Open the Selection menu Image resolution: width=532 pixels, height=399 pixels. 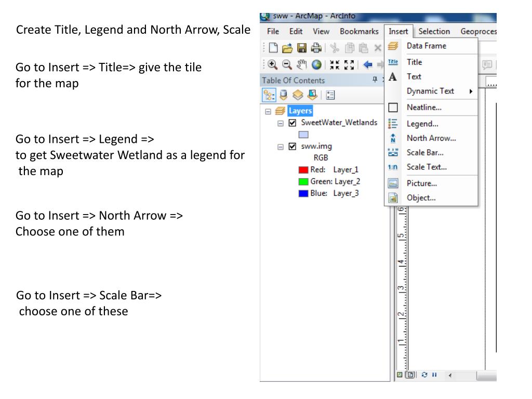click(434, 32)
